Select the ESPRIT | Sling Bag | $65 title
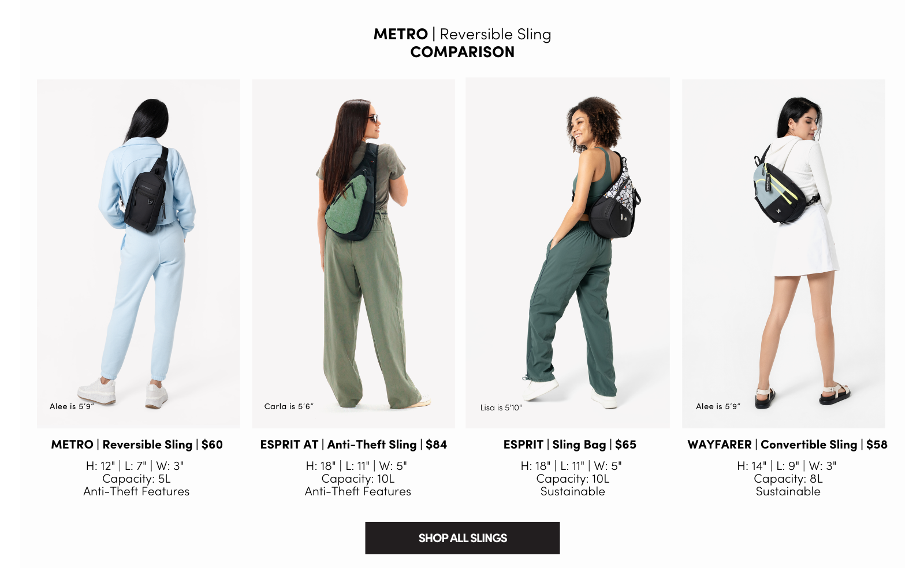This screenshot has height=578, width=924. click(x=570, y=444)
